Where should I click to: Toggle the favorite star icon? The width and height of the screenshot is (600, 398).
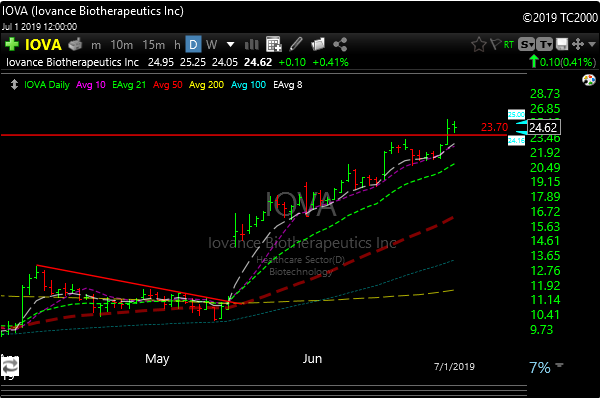coord(479,45)
